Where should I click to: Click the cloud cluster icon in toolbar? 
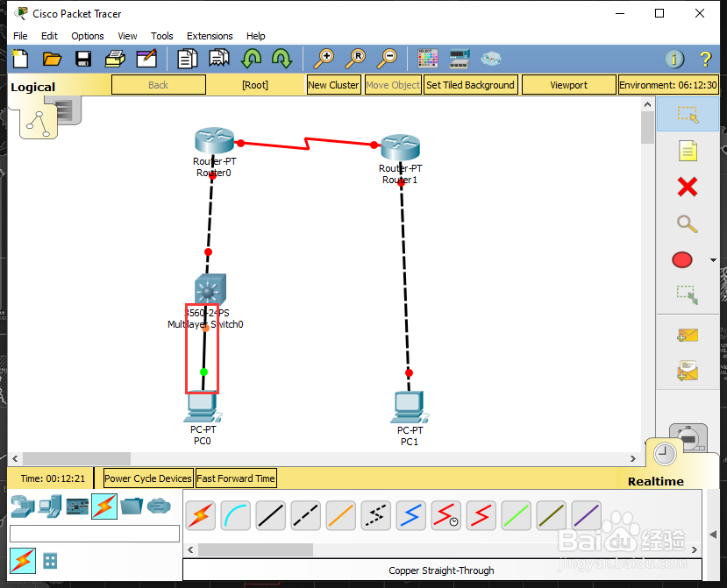490,59
